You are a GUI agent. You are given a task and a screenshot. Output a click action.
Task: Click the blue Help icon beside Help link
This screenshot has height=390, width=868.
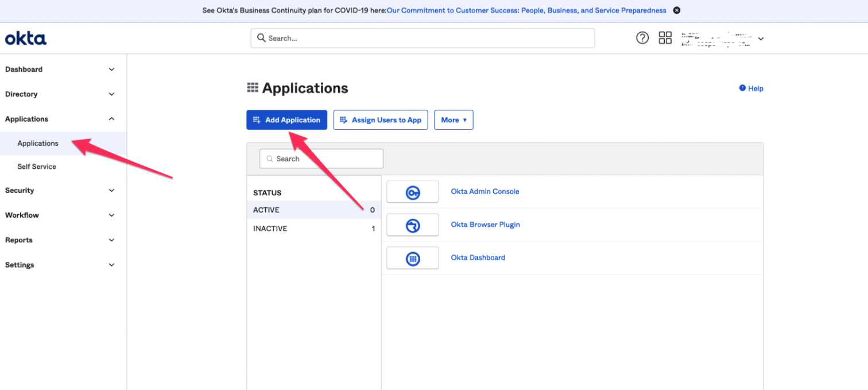point(742,88)
